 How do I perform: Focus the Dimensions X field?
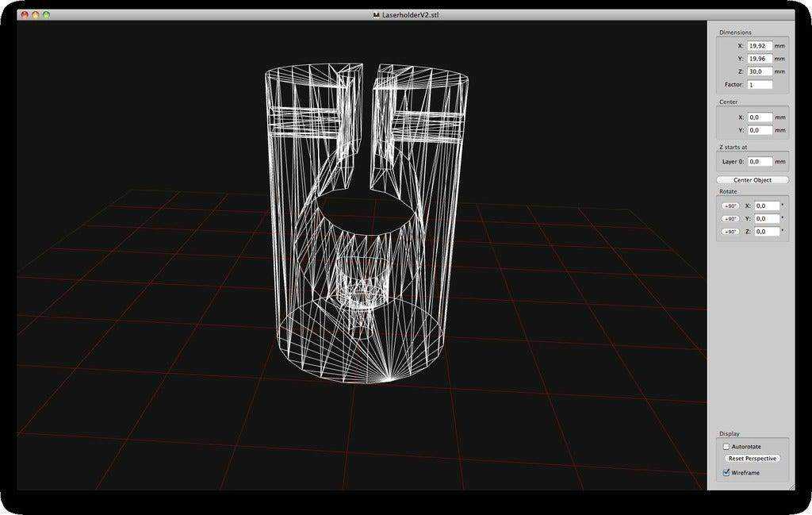(760, 45)
